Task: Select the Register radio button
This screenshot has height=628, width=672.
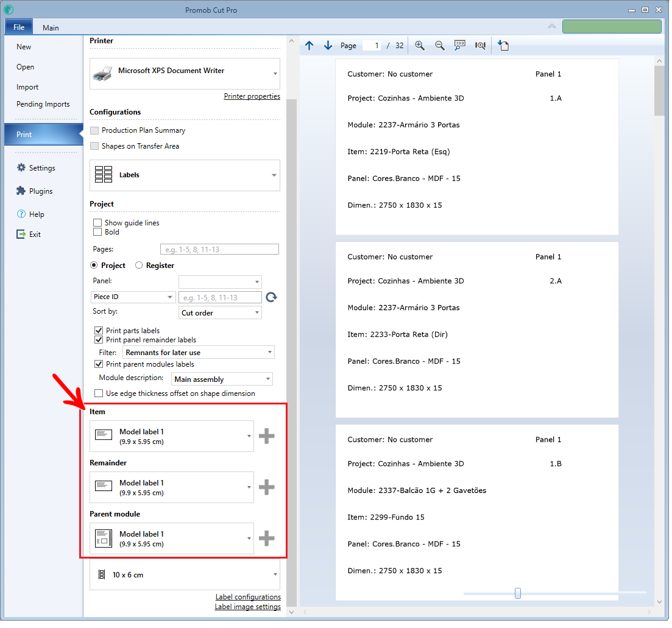Action: click(139, 266)
